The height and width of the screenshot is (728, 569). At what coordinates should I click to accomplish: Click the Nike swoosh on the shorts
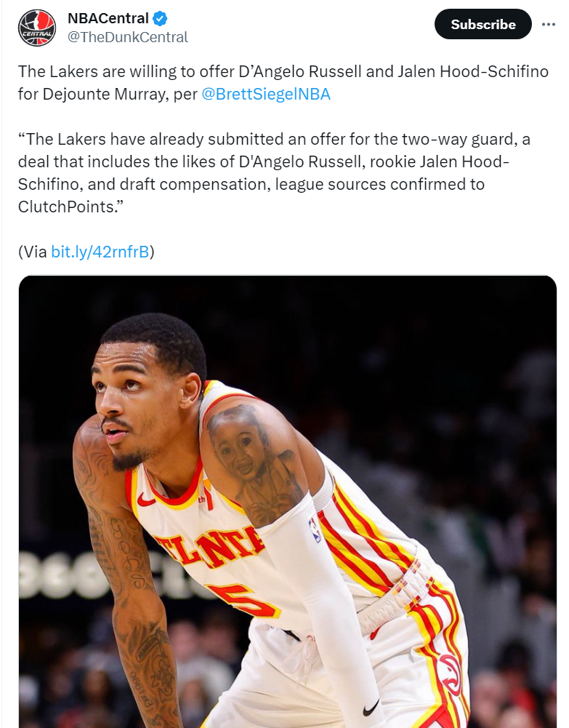370,708
